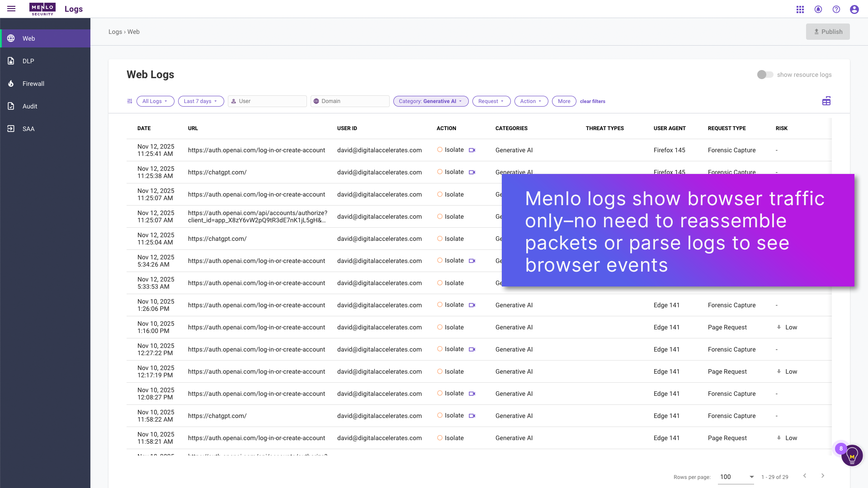Open the SAA section
Screen dimensions: 868x488
(11, 129)
